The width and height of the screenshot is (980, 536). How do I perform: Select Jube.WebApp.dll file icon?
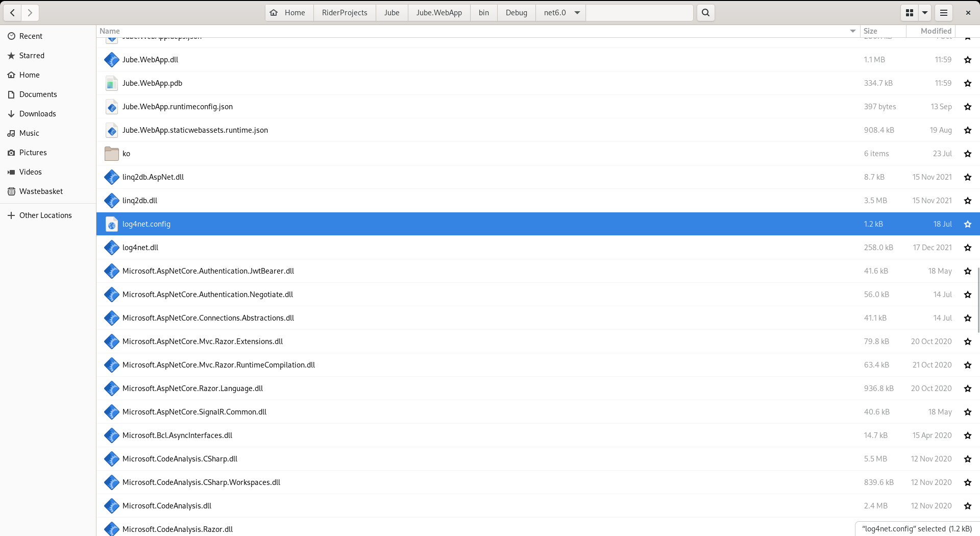(112, 60)
